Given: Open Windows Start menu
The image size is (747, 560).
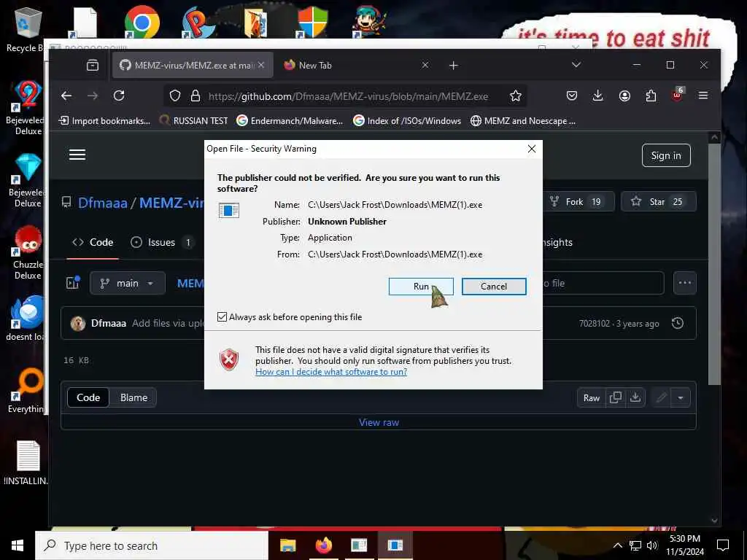Looking at the screenshot, I should [x=18, y=545].
